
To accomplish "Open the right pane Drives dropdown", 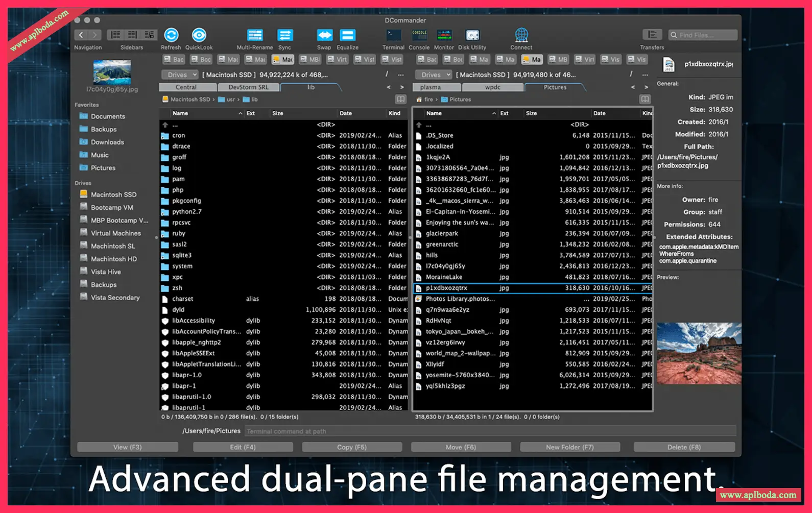I will pos(434,75).
